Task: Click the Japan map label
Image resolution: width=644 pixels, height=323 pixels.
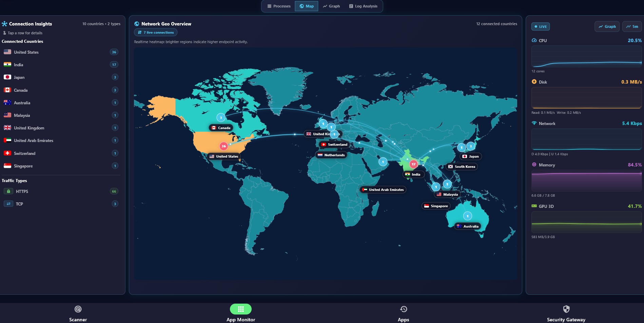Action: point(471,156)
